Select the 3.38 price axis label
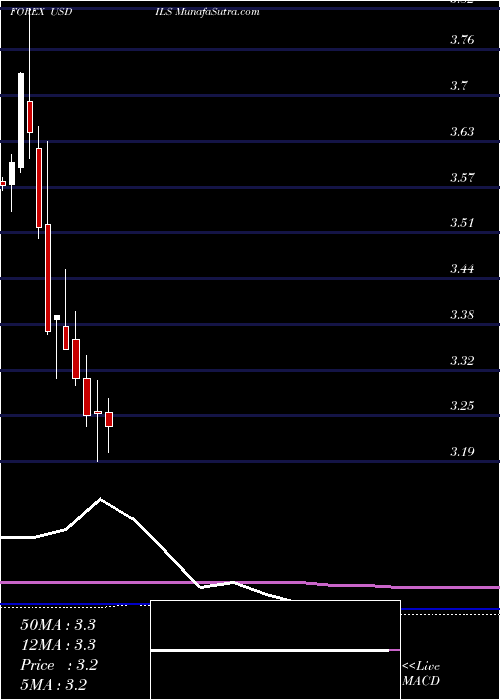500x700 pixels. [x=462, y=315]
